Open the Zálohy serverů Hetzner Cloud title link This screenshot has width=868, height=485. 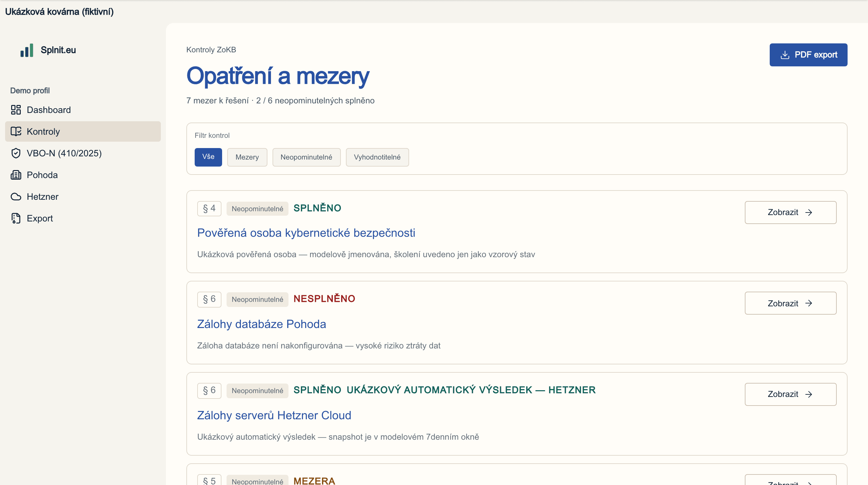(x=274, y=415)
